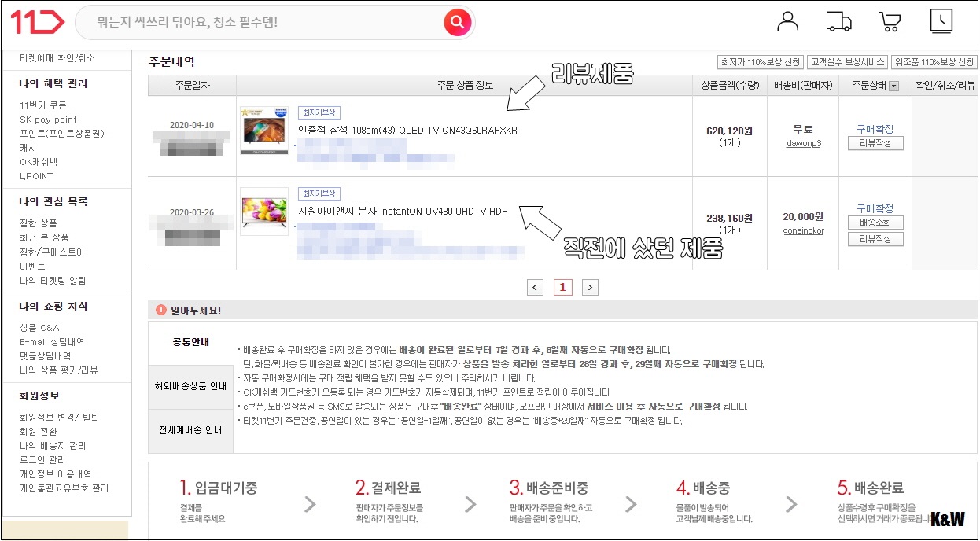Click price 238,160원 cell

(729, 219)
